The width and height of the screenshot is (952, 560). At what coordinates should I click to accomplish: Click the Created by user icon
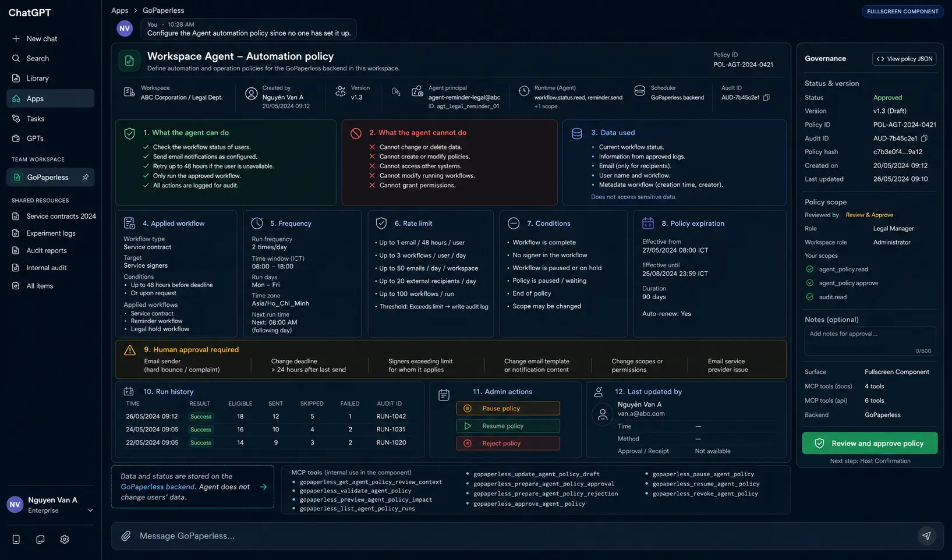251,94
